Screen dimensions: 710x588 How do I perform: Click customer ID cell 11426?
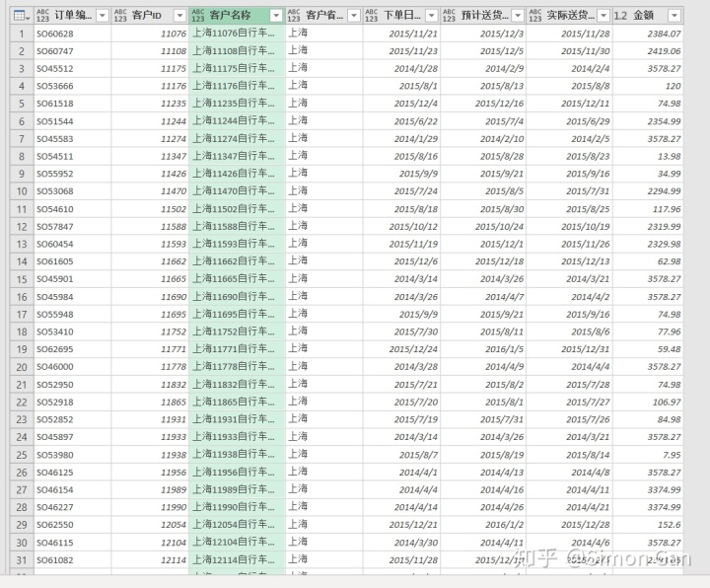[x=150, y=174]
